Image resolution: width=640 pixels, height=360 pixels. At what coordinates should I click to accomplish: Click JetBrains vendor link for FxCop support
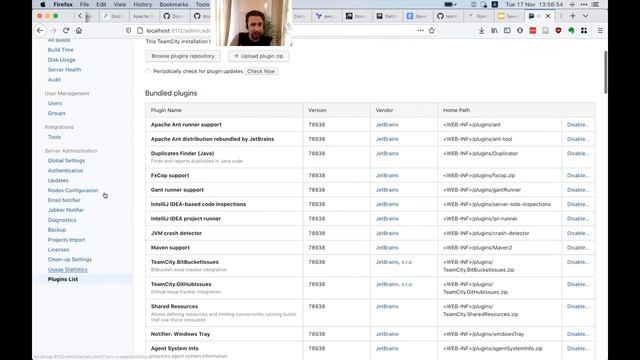tap(387, 176)
